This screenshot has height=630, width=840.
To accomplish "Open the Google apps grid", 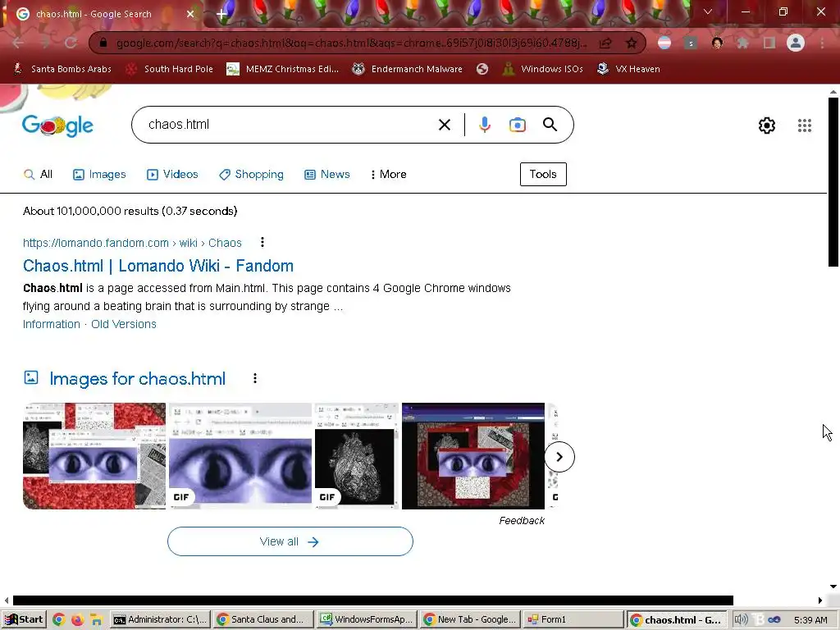I will (x=804, y=126).
